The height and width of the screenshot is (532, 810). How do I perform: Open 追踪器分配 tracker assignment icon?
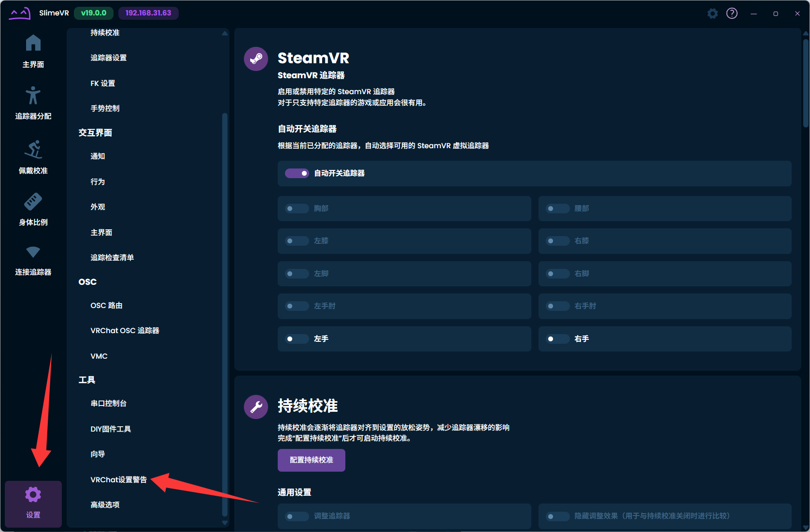point(33,96)
